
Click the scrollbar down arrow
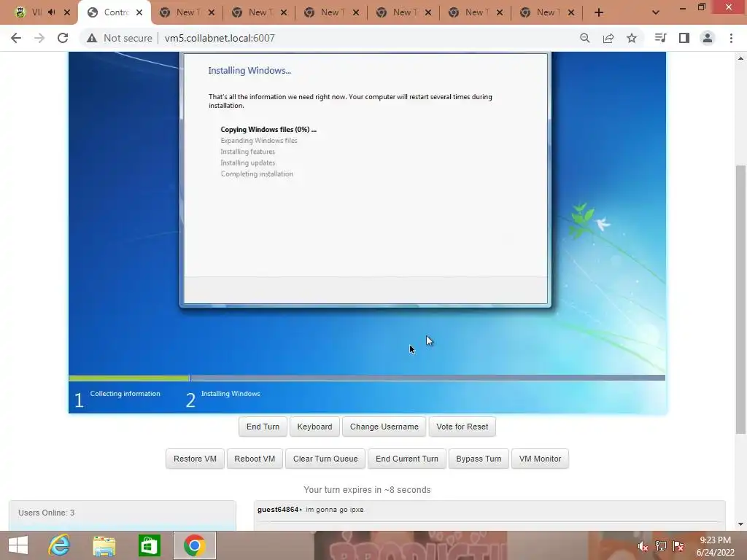pyautogui.click(x=740, y=524)
